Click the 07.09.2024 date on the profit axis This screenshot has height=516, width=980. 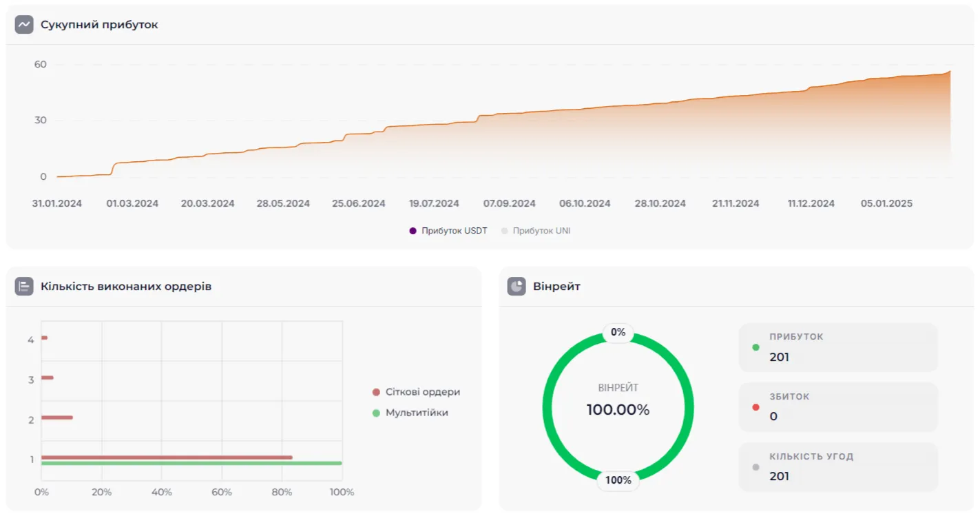[x=509, y=203]
